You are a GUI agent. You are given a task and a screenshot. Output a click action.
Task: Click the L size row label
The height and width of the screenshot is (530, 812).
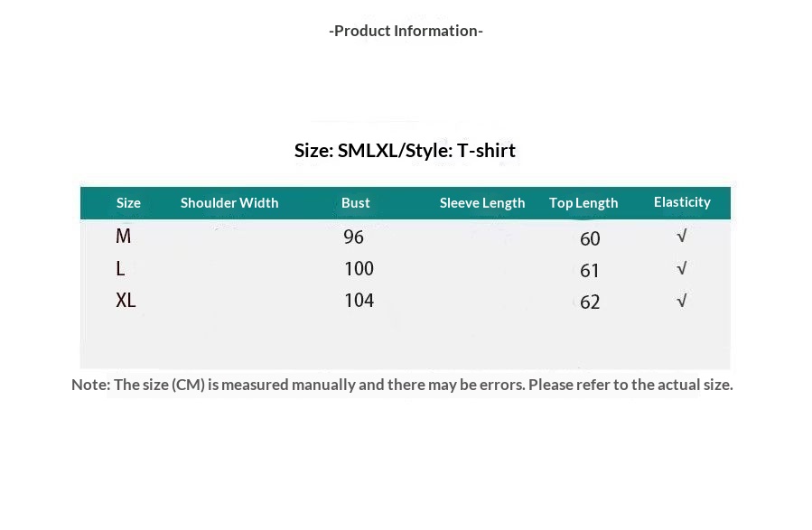tap(120, 268)
